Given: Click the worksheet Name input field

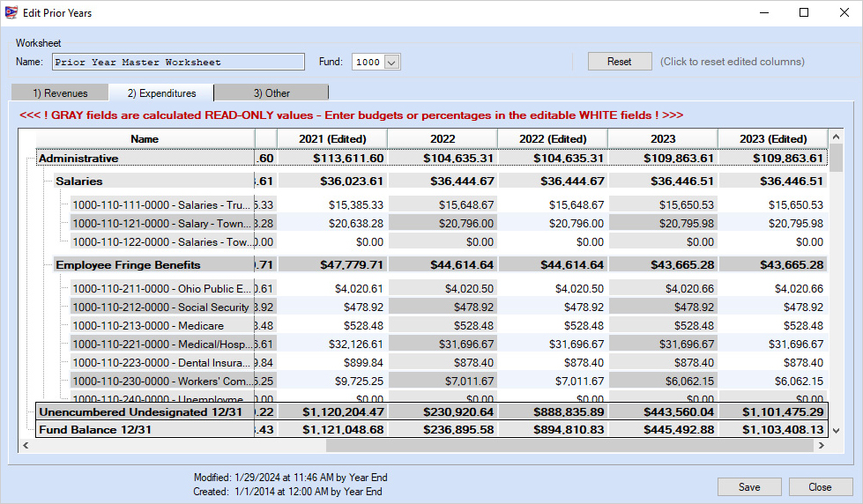Looking at the screenshot, I should click(177, 63).
